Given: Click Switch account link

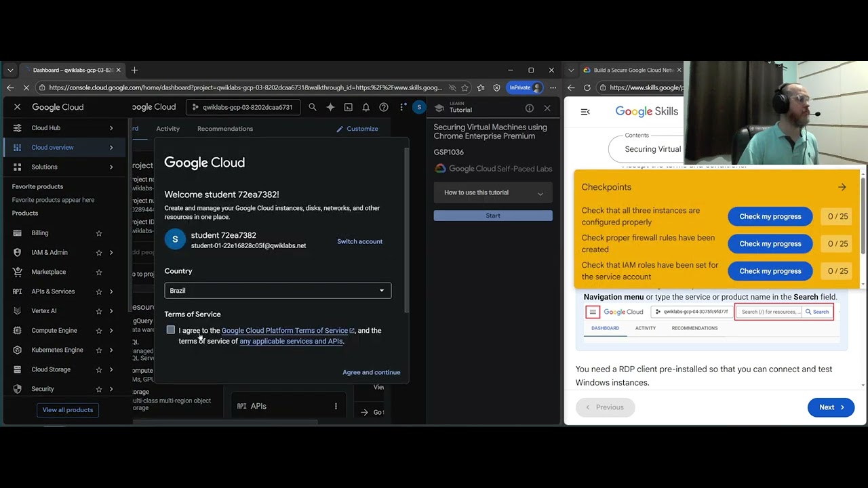Looking at the screenshot, I should [360, 241].
